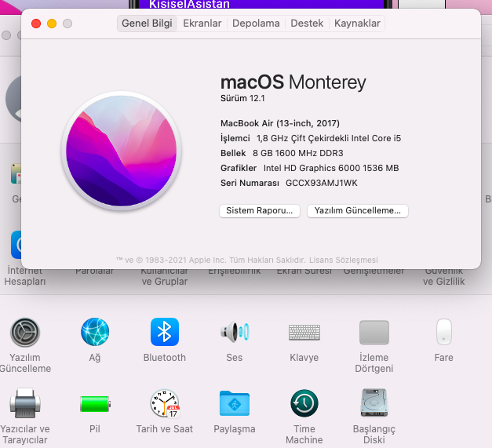Open Paylaşma sharing preferences
The width and height of the screenshot is (492, 448).
tap(235, 403)
